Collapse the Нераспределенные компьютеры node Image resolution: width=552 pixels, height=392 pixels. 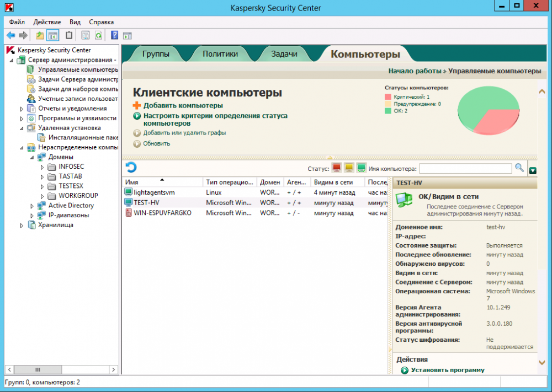22,148
